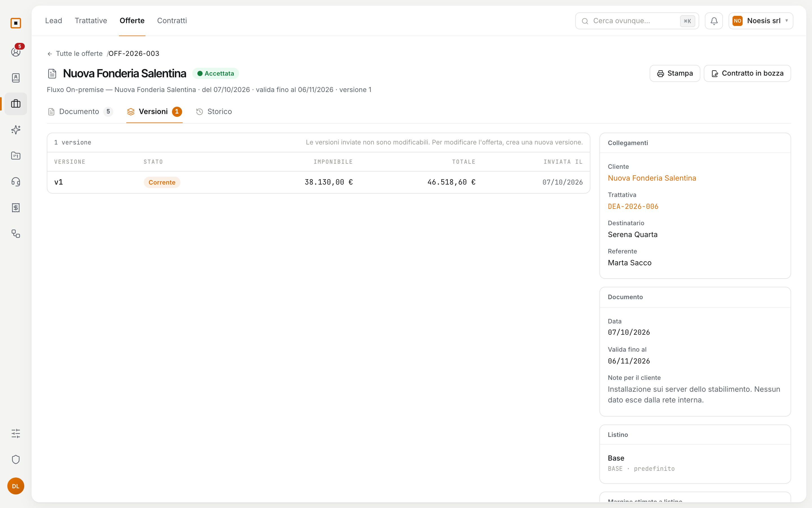This screenshot has width=812, height=508.
Task: Click the Stampa print button
Action: [x=675, y=73]
